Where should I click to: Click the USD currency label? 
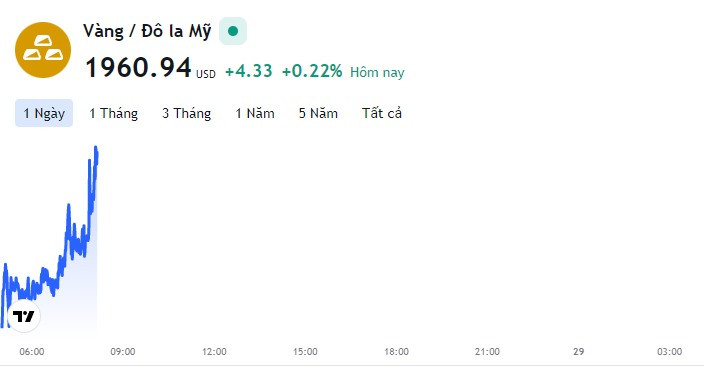click(206, 74)
